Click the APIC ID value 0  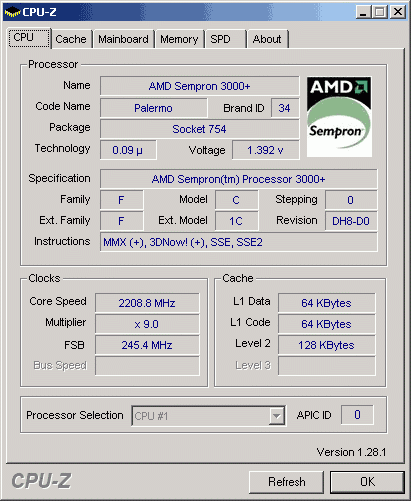357,415
